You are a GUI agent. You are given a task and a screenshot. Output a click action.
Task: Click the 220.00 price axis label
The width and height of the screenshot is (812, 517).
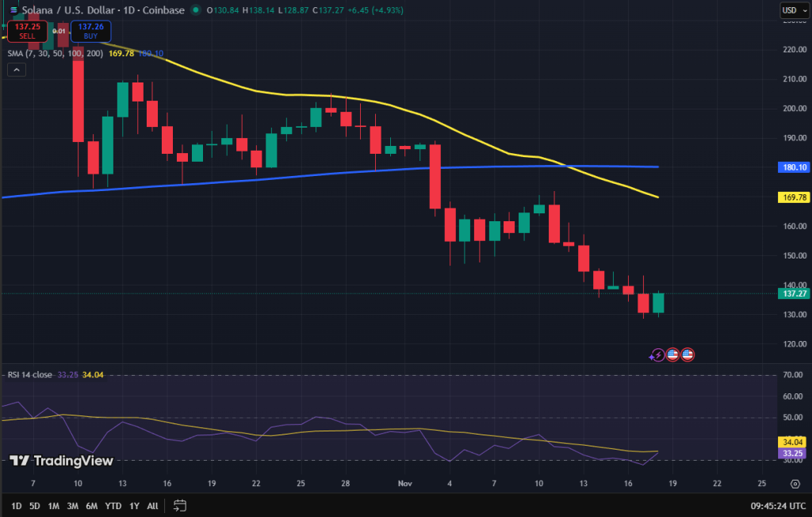[795, 50]
